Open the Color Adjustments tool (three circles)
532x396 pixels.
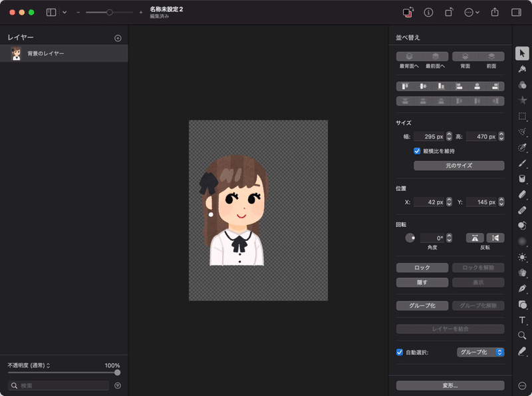pyautogui.click(x=522, y=85)
